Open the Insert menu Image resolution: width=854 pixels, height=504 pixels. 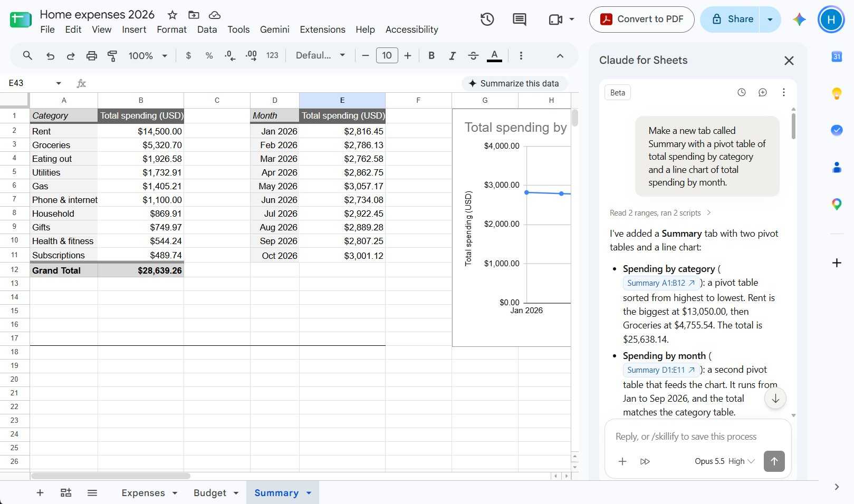click(x=134, y=30)
